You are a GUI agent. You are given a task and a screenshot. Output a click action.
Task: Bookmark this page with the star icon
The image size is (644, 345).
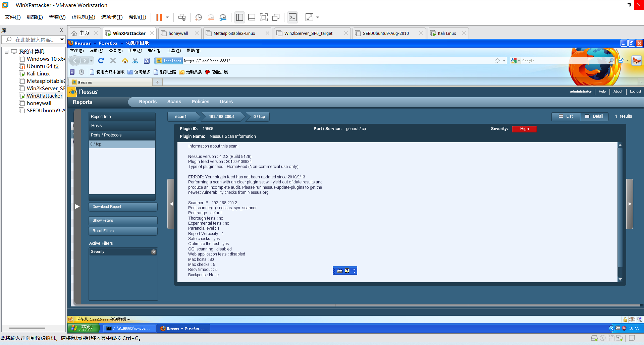(x=497, y=61)
